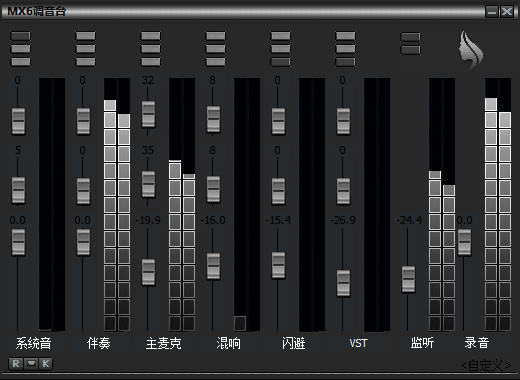Click the VST channel label
Screen dimensions: 520x380
pos(358,343)
